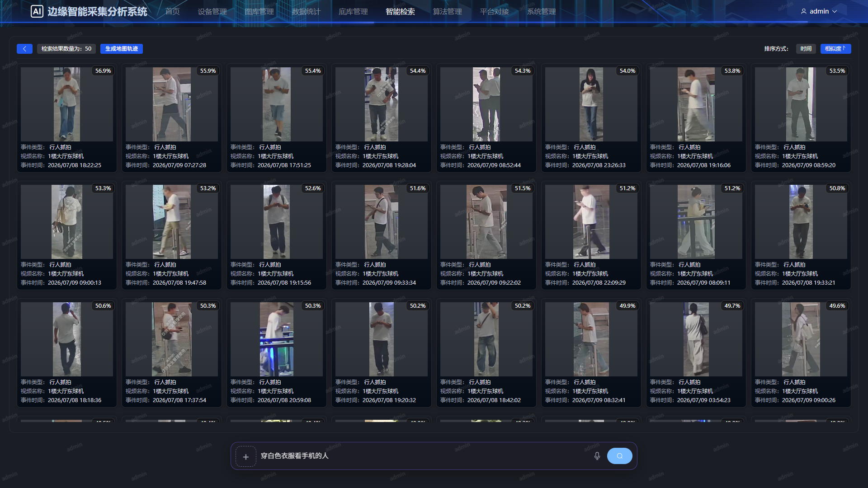Click the search text input field
Screen dimensions: 868x488
click(425, 456)
